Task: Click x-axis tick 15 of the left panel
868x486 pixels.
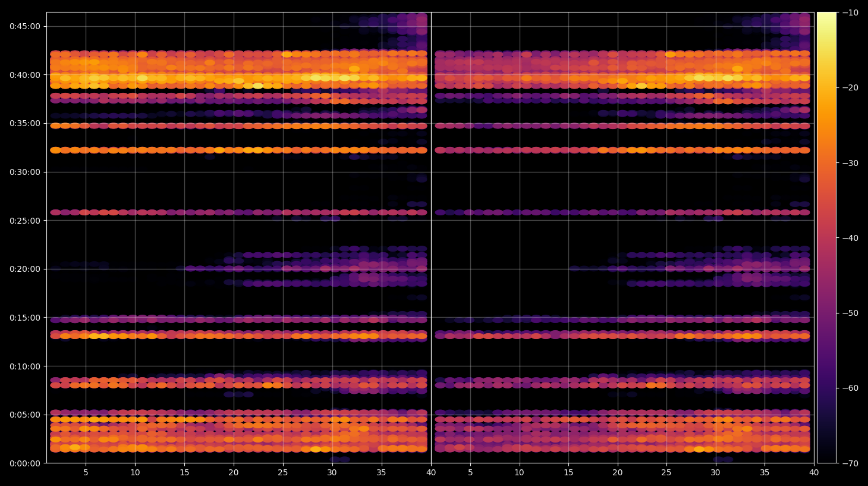Action: [184, 473]
